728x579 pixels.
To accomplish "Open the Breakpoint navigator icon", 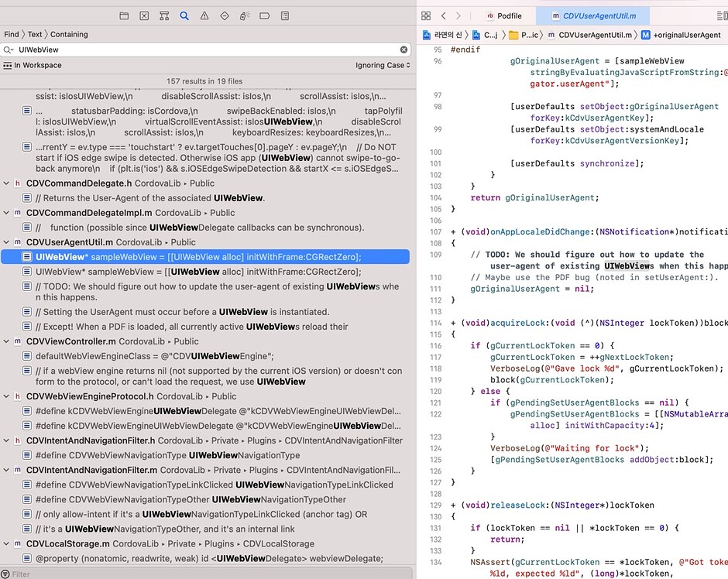I will pyautogui.click(x=265, y=15).
